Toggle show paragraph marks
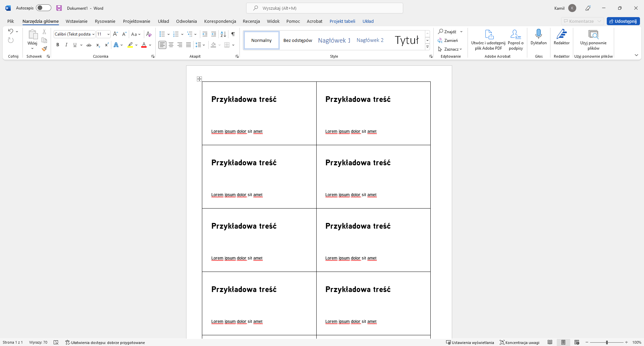Image resolution: width=644 pixels, height=346 pixels. point(233,34)
